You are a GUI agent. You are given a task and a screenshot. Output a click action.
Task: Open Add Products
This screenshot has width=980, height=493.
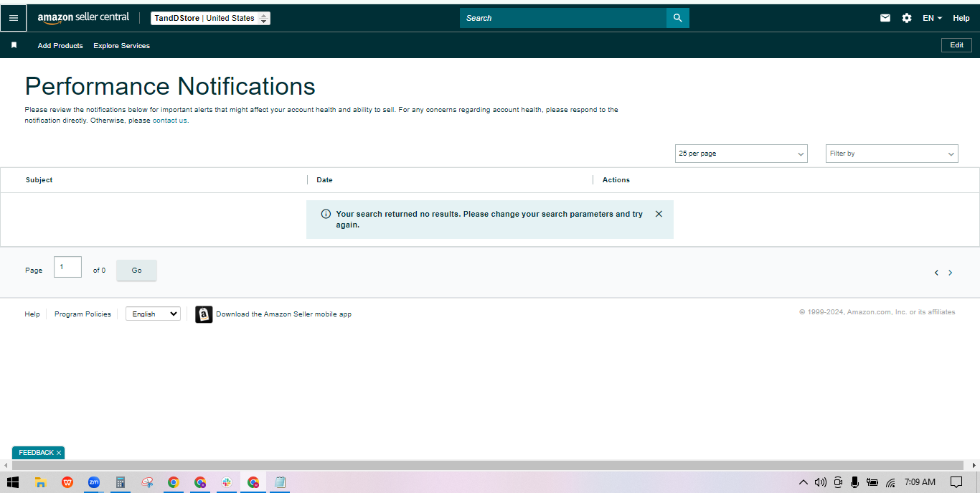click(x=60, y=45)
